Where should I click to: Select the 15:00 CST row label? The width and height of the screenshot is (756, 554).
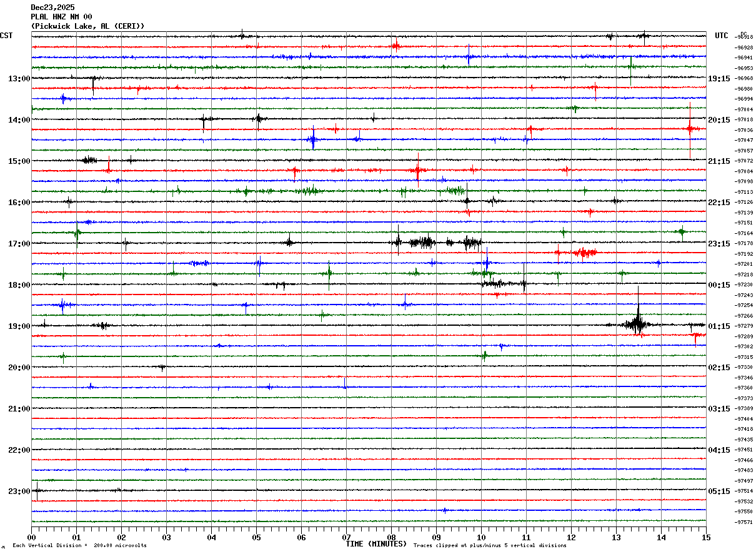click(19, 161)
